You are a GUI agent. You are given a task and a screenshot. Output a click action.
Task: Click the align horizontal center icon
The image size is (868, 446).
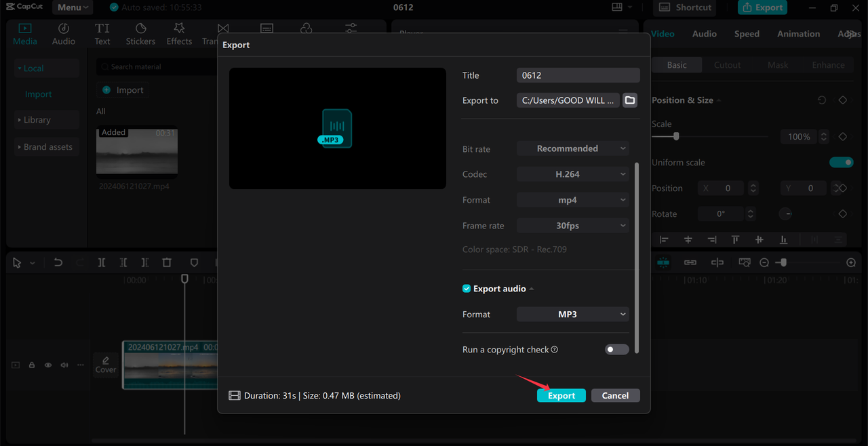point(688,239)
